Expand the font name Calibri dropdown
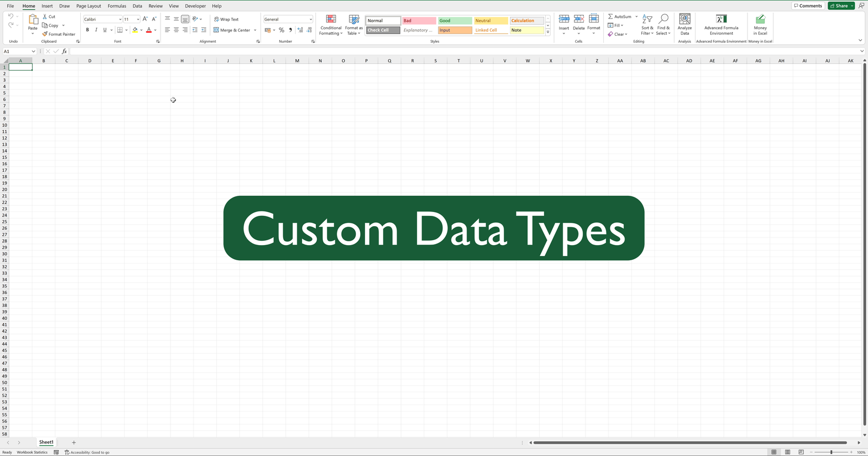 click(x=120, y=20)
